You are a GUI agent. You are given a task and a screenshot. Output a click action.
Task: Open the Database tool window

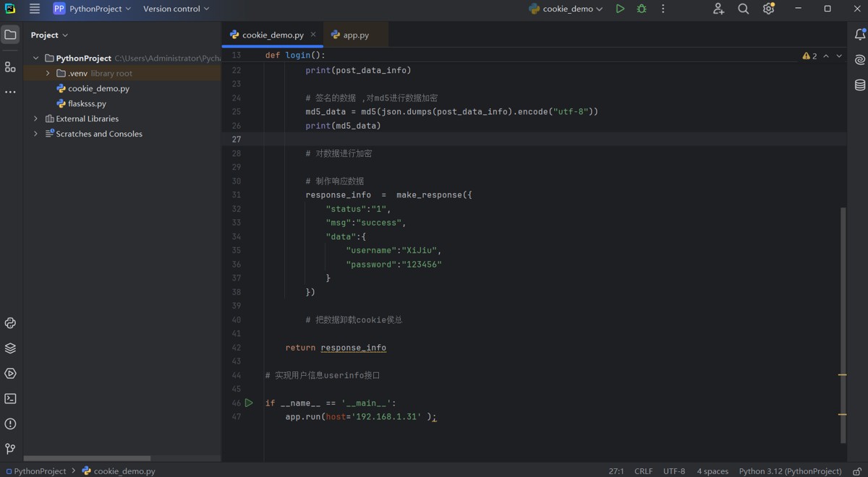(860, 85)
